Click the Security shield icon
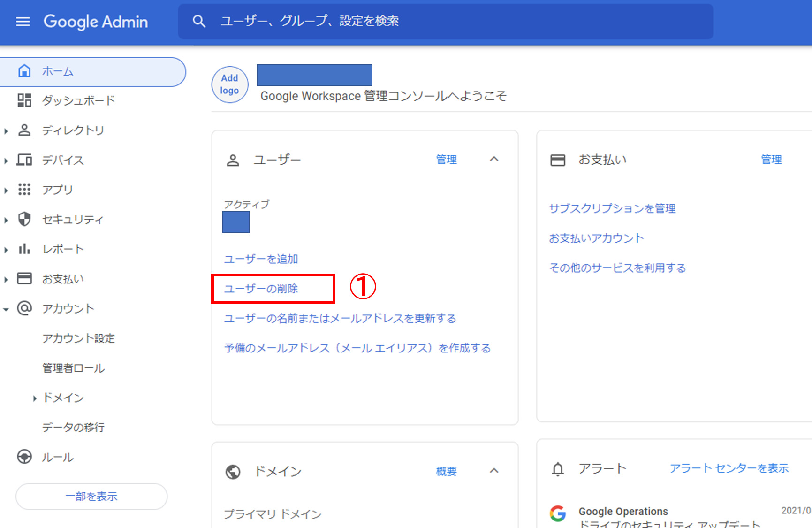Screen dimensions: 812x528 (24, 219)
